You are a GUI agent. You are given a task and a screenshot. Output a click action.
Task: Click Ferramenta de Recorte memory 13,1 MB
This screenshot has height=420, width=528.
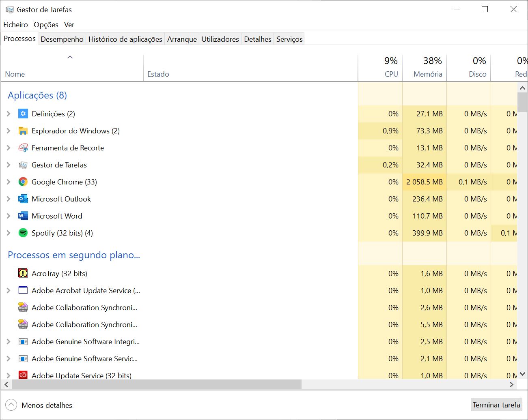[429, 148]
